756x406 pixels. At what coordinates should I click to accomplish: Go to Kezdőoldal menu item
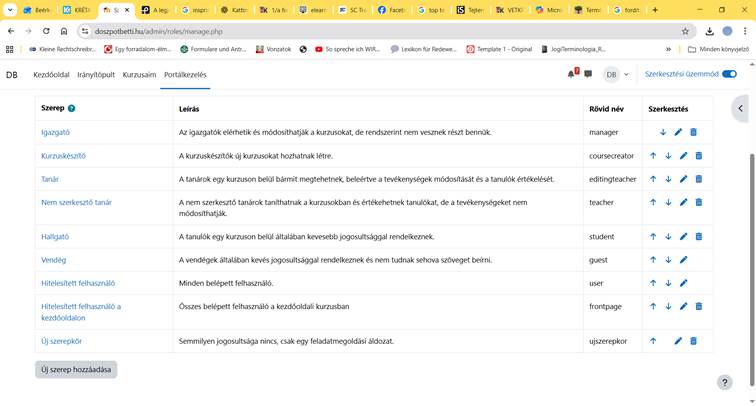pyautogui.click(x=51, y=75)
